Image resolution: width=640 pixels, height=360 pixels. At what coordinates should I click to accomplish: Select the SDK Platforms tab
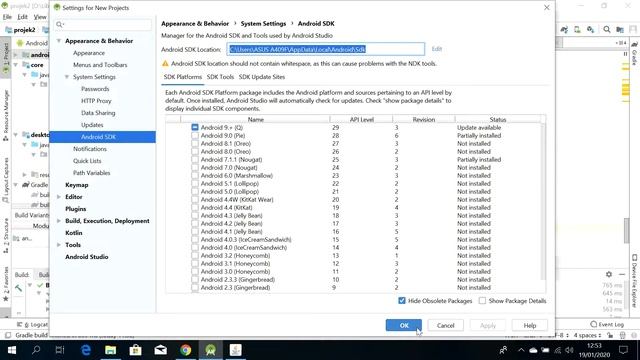click(182, 77)
